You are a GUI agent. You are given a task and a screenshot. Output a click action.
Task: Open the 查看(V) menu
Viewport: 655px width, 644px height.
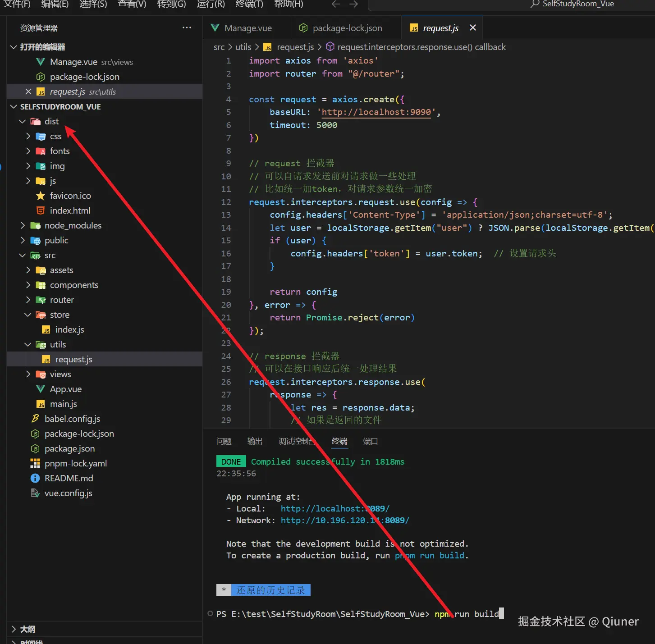tap(132, 4)
